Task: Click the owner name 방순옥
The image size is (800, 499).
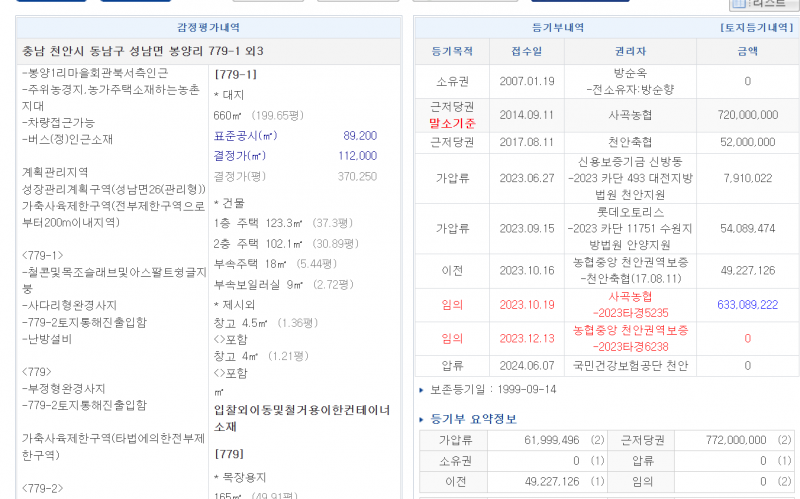Action: (630, 73)
